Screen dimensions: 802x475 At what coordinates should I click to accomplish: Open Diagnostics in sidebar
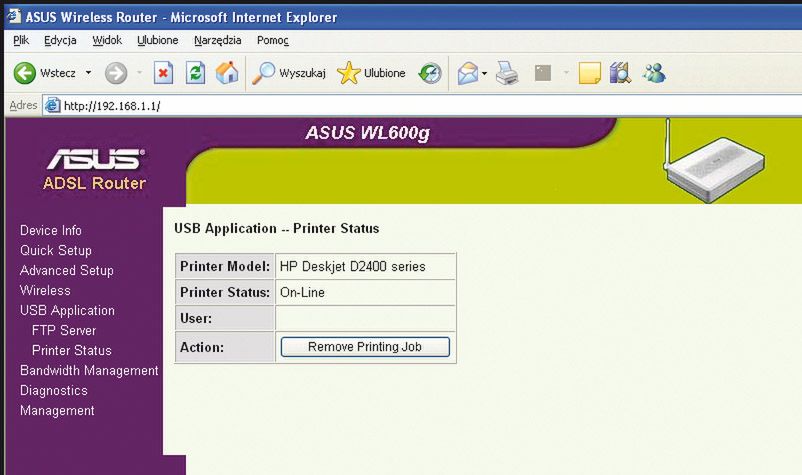tap(54, 391)
